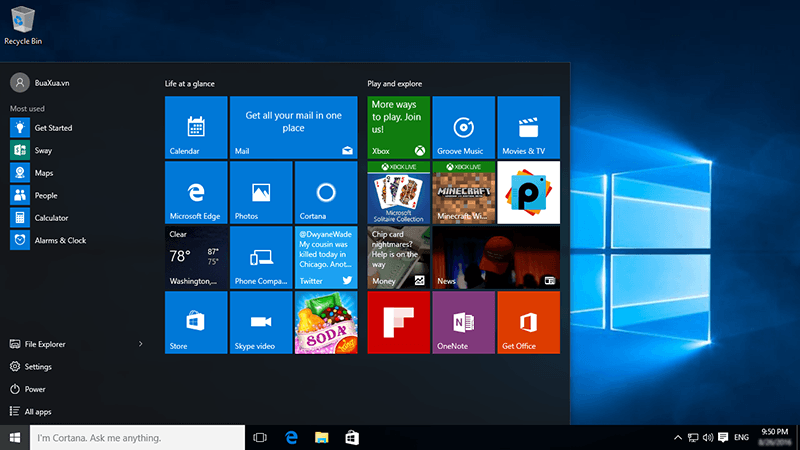Image resolution: width=800 pixels, height=450 pixels.
Task: Launch Microsoft Edge tile
Action: click(x=196, y=192)
